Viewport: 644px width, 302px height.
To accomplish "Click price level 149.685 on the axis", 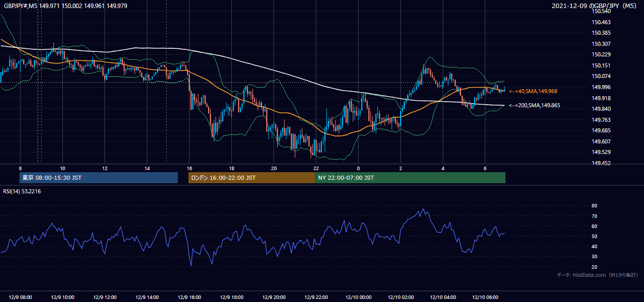I will (601, 130).
